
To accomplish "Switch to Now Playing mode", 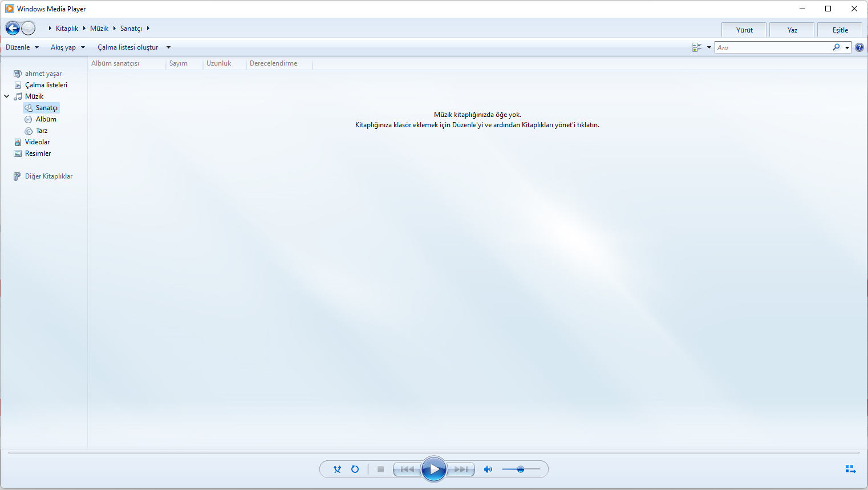I will (850, 468).
